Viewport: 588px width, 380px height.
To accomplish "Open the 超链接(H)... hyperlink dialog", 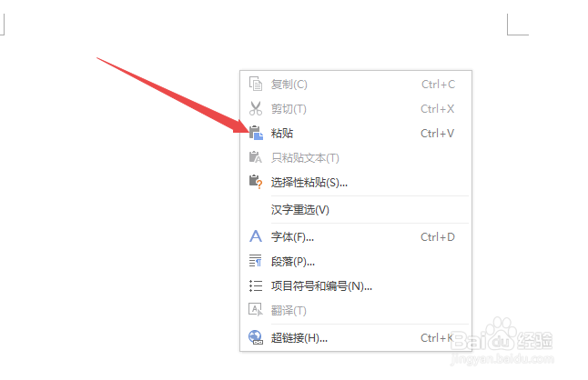I will point(356,338).
